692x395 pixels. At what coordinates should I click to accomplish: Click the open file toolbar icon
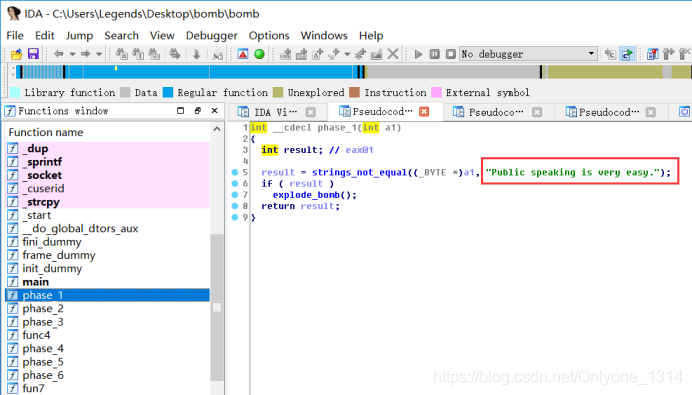16,54
